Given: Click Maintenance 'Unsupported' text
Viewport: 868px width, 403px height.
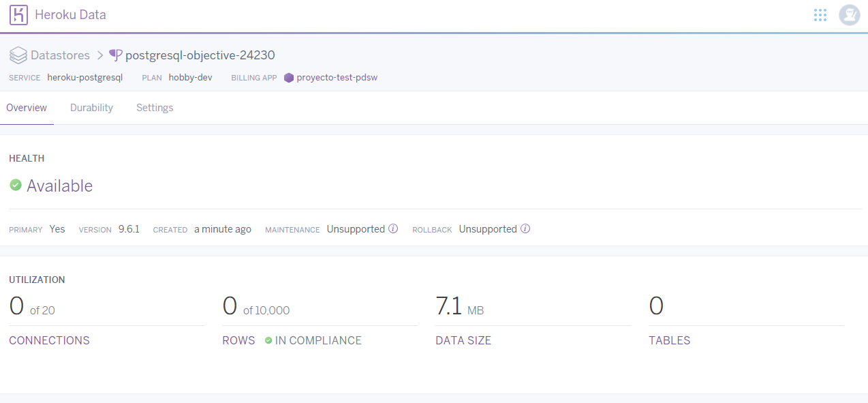Looking at the screenshot, I should (356, 229).
